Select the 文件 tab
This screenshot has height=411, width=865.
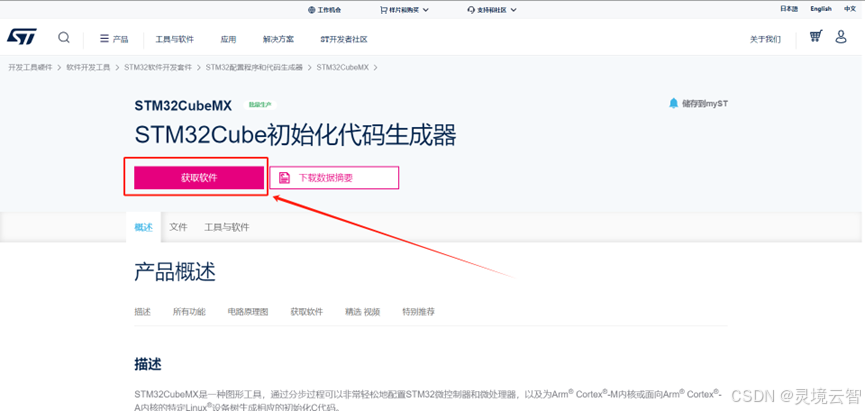(178, 227)
